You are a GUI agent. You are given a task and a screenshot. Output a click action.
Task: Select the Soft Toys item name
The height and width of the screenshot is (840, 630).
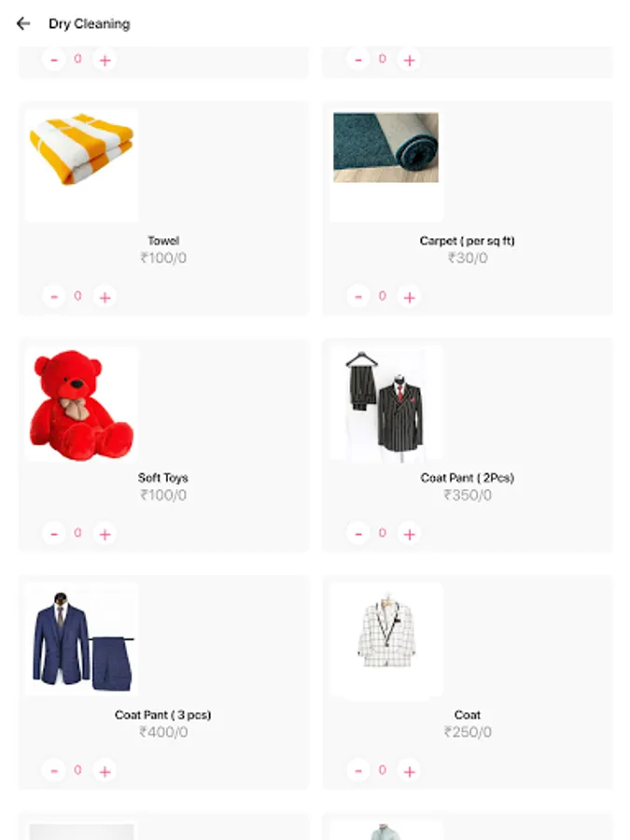pos(162,477)
